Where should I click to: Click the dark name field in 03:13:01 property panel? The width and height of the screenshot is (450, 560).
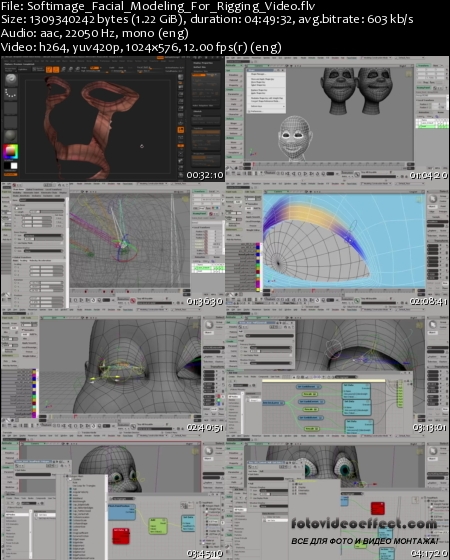coord(269,336)
